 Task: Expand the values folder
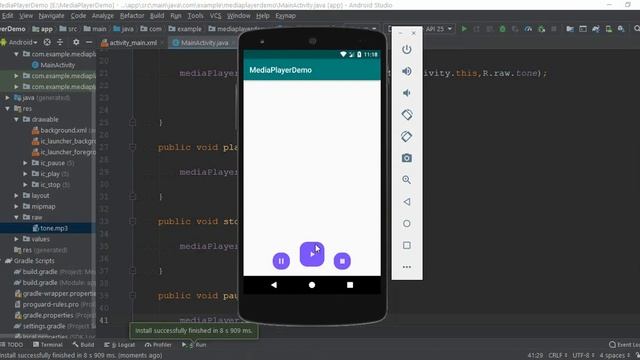pos(16,239)
